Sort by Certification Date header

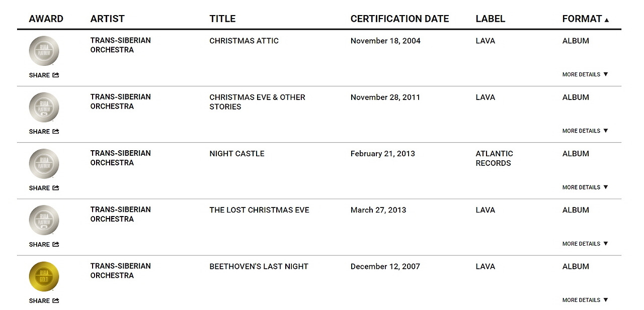[399, 19]
